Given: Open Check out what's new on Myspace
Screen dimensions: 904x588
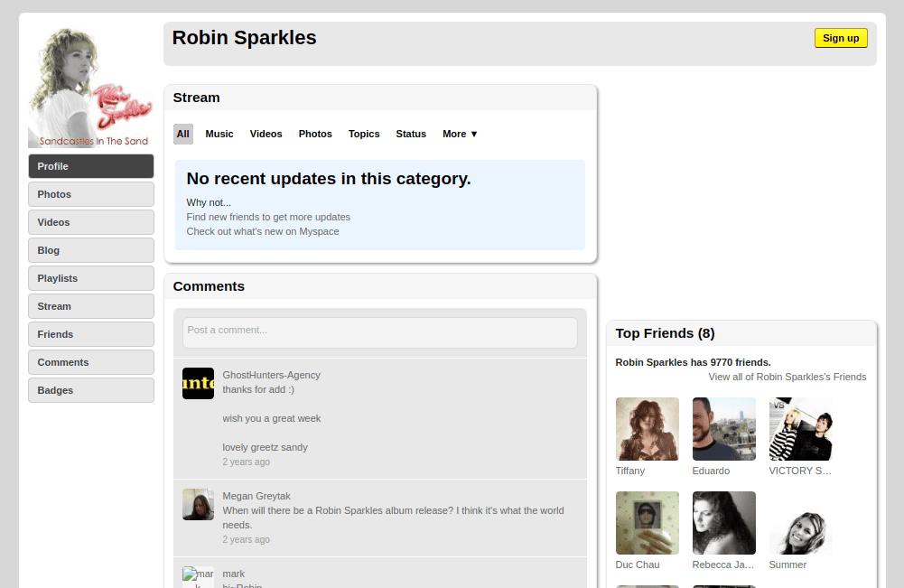Looking at the screenshot, I should pos(262,231).
